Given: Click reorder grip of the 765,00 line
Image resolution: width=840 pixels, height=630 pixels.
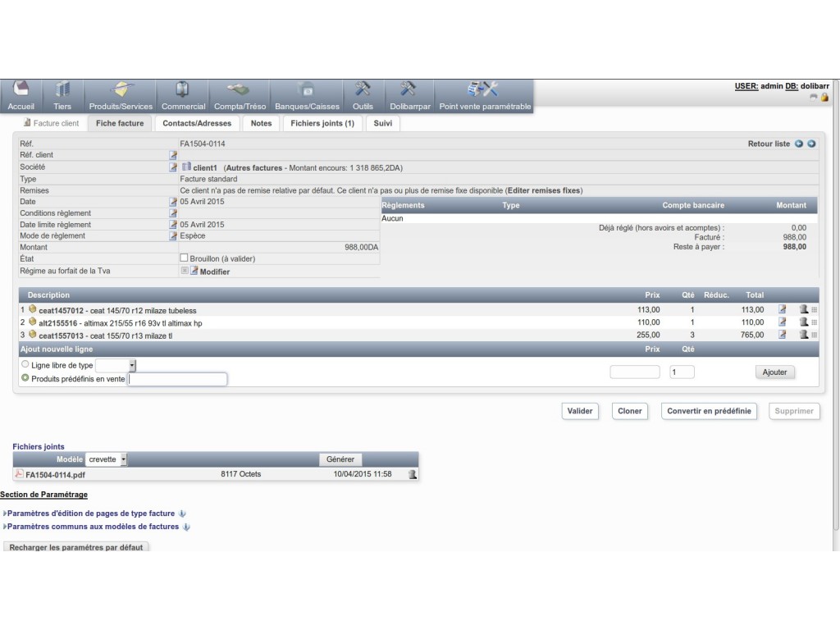Looking at the screenshot, I should click(815, 335).
